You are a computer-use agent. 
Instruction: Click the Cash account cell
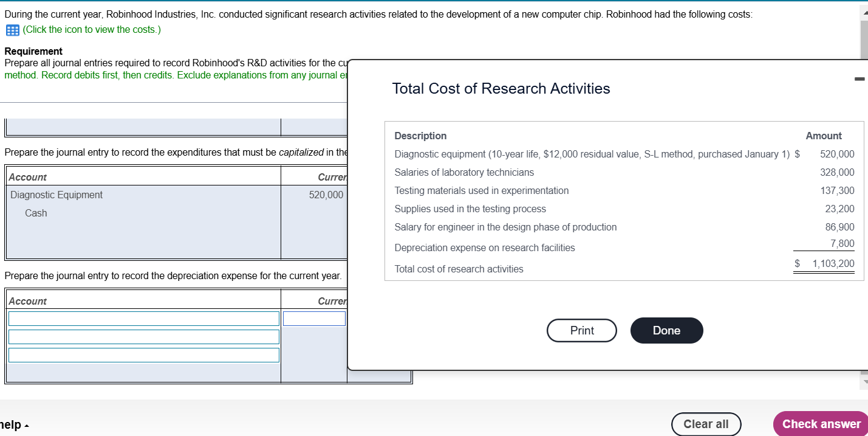pyautogui.click(x=36, y=213)
